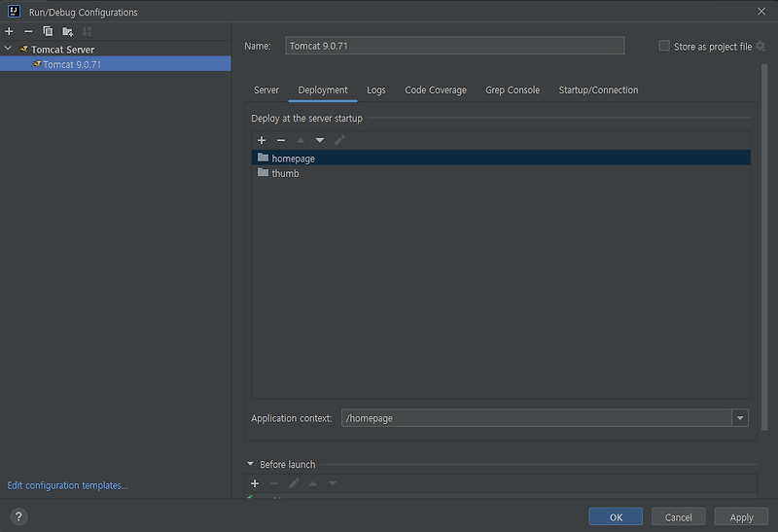778x532 pixels.
Task: Add deployment artifact with plus icon
Action: coord(262,140)
